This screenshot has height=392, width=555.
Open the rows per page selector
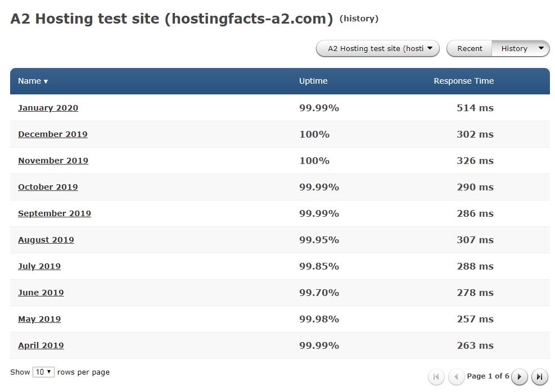43,372
